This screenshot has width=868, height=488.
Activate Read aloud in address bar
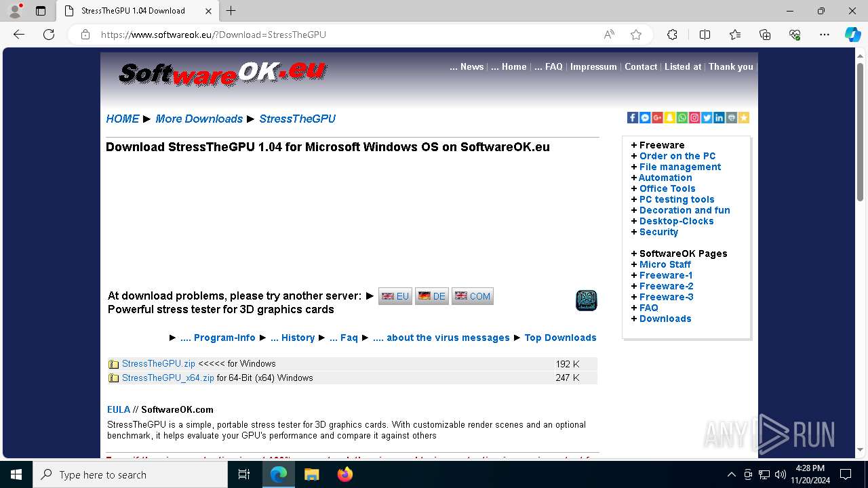(609, 35)
